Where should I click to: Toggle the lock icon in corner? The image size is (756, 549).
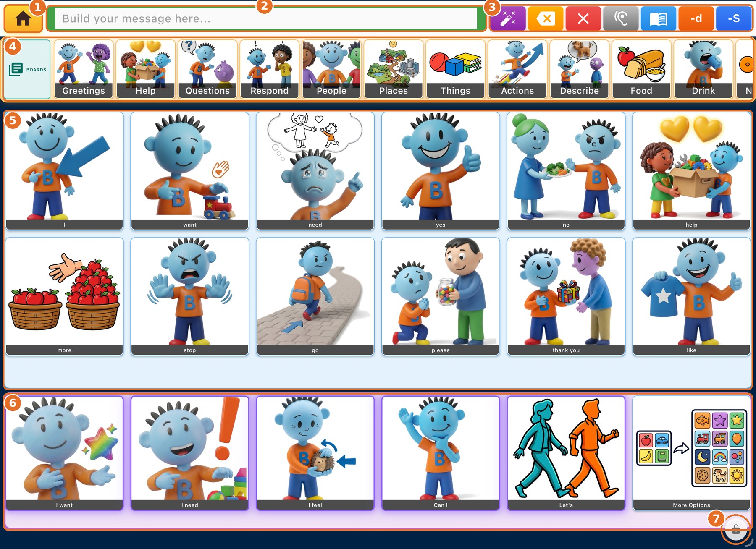tap(736, 529)
